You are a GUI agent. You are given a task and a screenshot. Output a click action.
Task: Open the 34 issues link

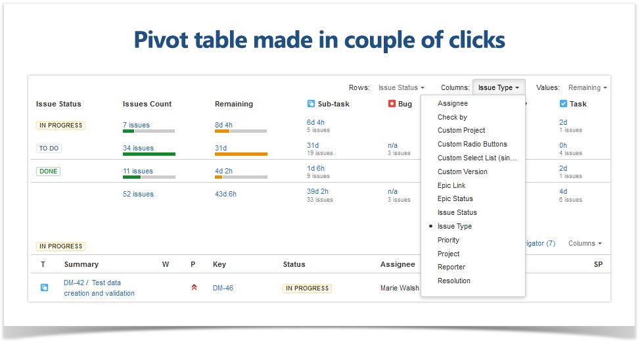tap(138, 148)
